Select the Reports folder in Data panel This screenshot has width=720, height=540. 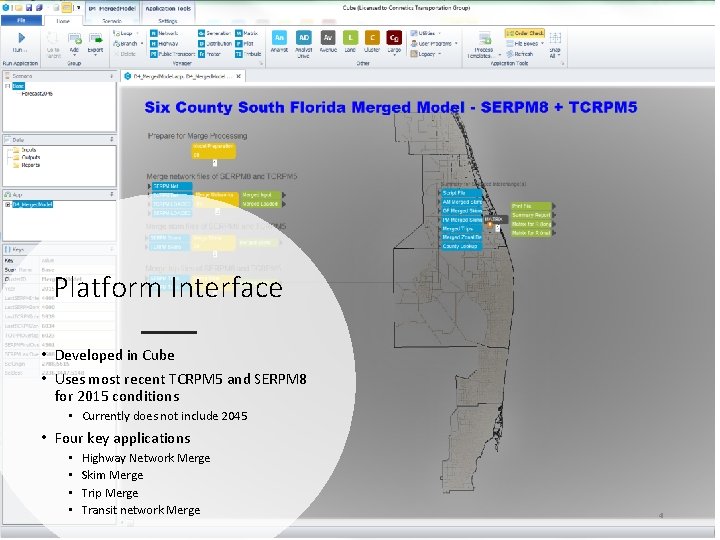[x=26, y=165]
